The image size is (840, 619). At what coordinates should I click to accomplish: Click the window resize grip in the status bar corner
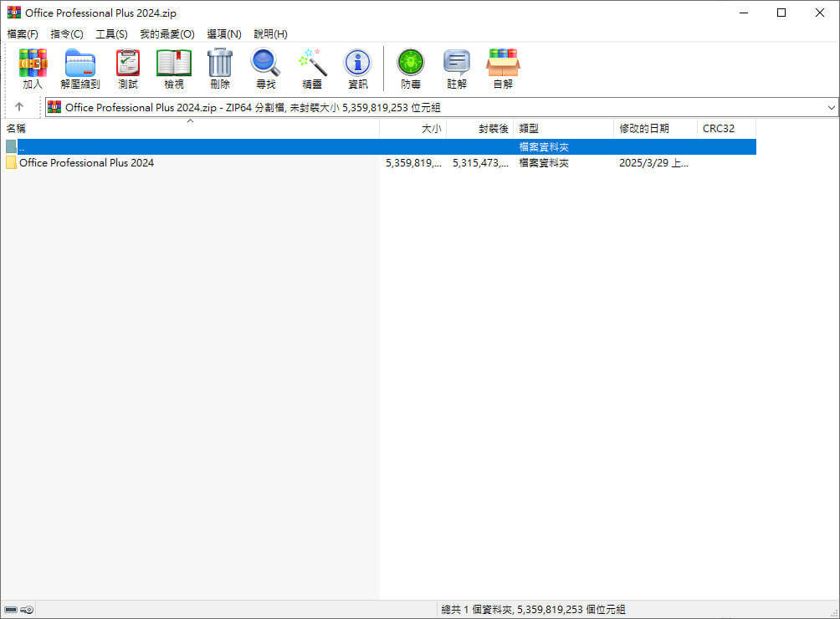833,612
